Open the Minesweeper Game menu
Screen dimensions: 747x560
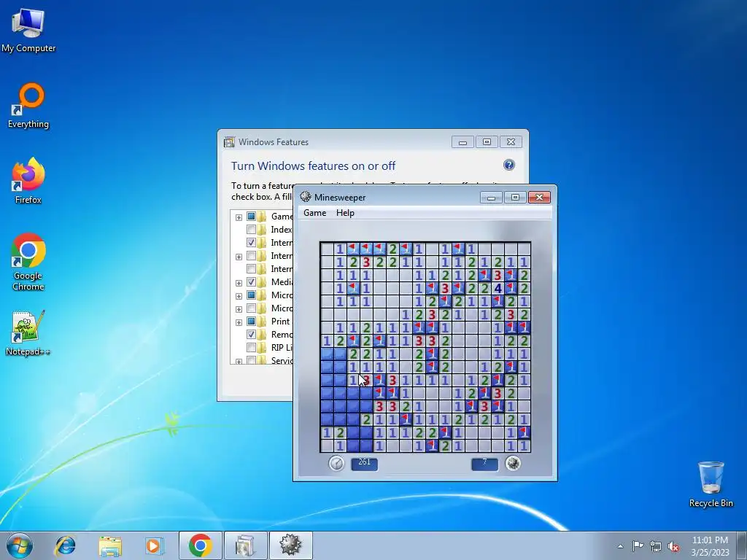(x=315, y=213)
